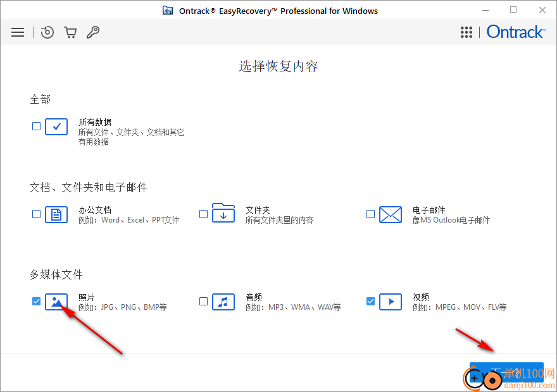
Task: Click the 视频 label
Action: point(420,297)
